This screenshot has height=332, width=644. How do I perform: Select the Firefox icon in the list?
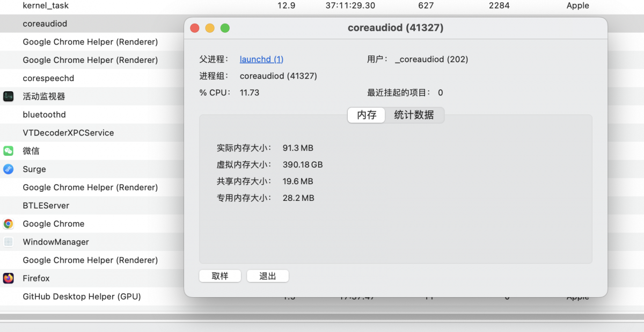click(x=8, y=278)
